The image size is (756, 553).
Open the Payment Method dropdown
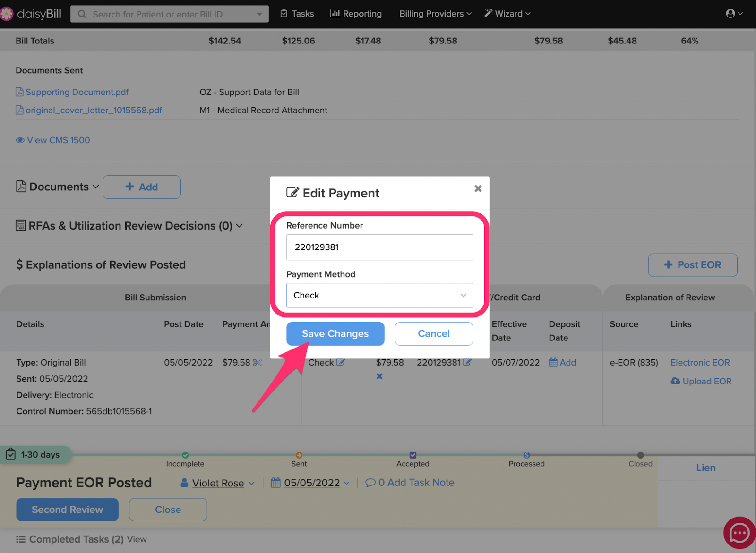tap(379, 295)
